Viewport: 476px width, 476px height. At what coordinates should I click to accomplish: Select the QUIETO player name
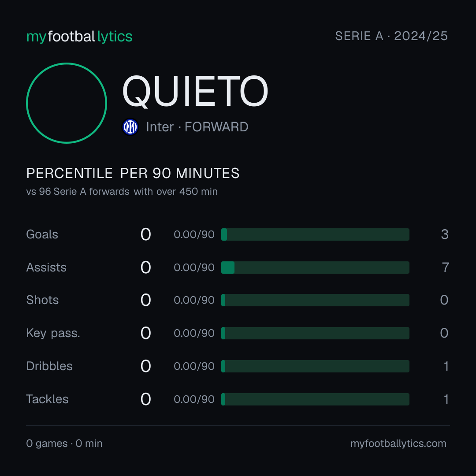pyautogui.click(x=195, y=91)
